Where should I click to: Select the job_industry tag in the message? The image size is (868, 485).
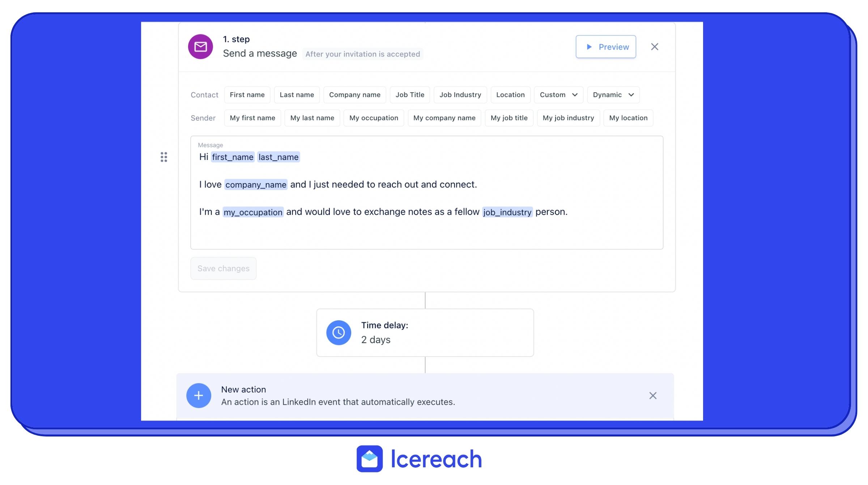[x=507, y=212]
